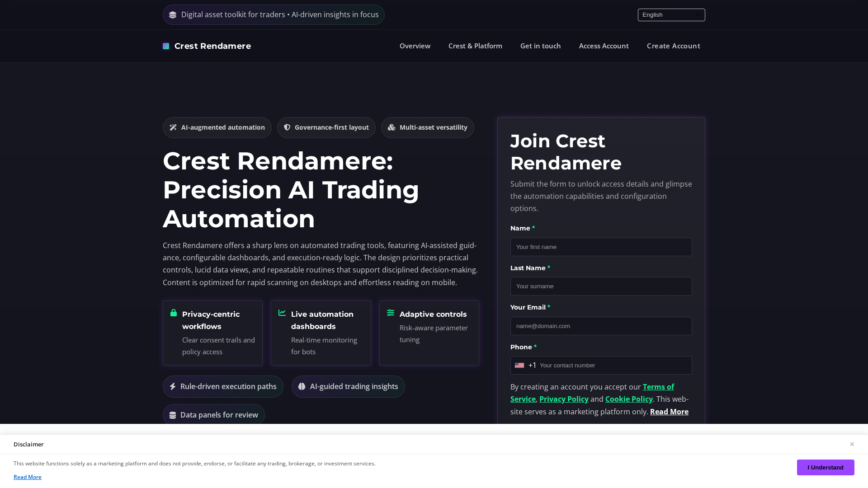Open the Cookie Policy link
The width and height of the screenshot is (868, 488).
629,399
